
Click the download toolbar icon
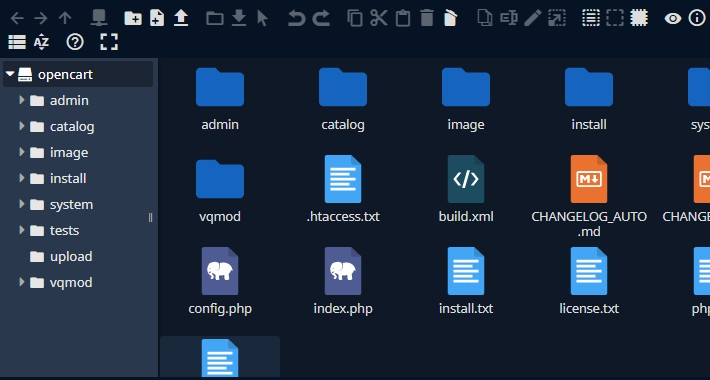239,18
